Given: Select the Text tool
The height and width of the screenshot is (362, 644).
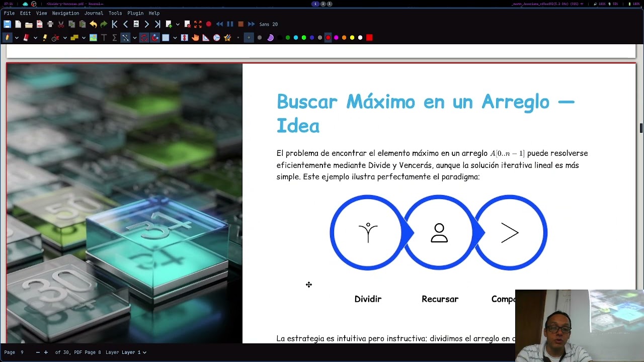Looking at the screenshot, I should pyautogui.click(x=104, y=38).
